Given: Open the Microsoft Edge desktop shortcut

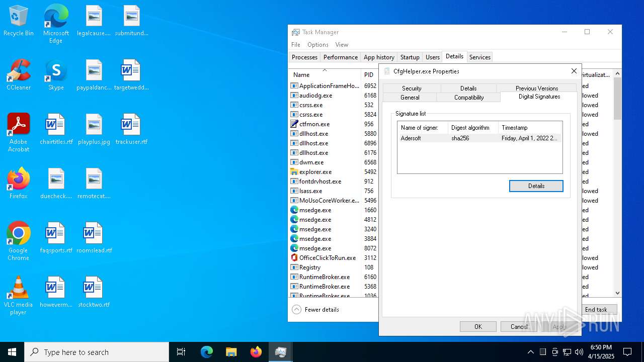Looking at the screenshot, I should pos(56,24).
